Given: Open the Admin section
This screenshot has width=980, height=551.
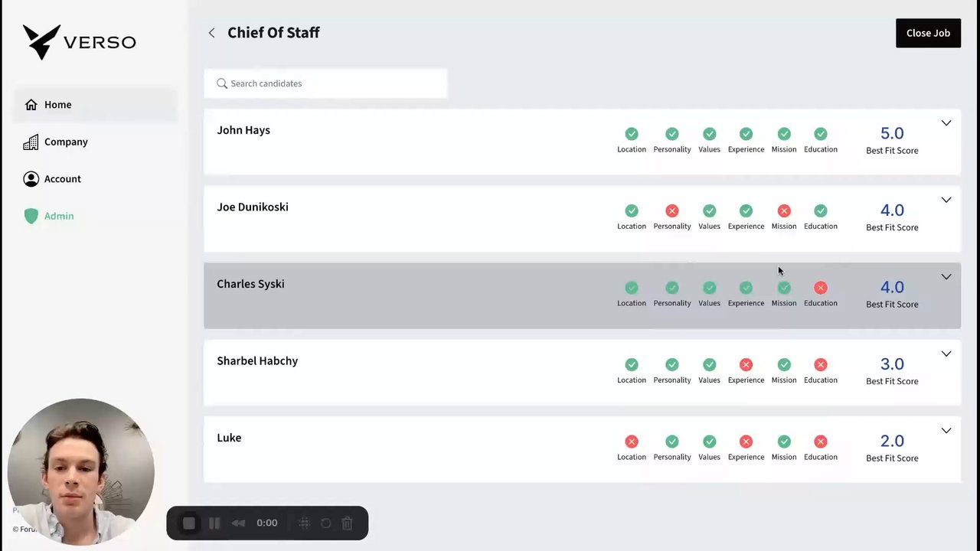Looking at the screenshot, I should coord(59,216).
